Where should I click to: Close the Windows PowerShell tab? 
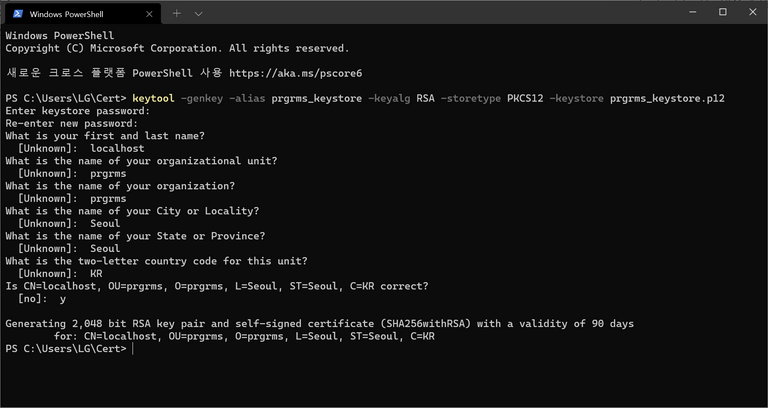coord(149,14)
